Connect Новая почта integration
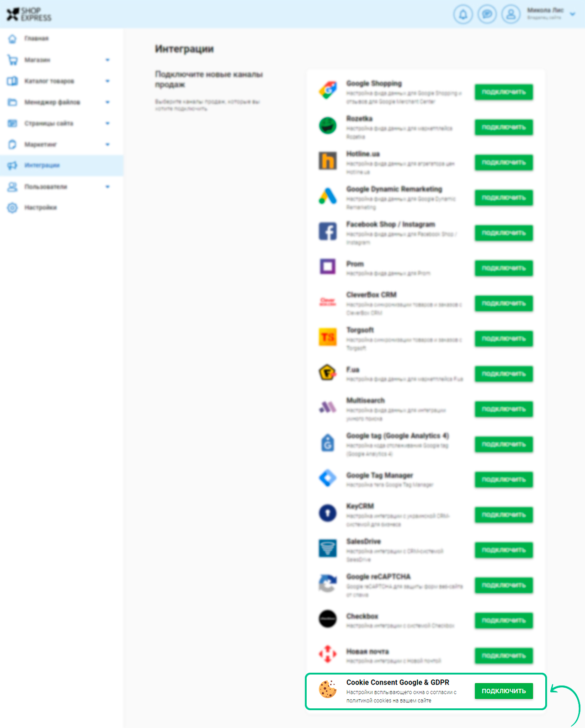585x728 pixels. point(504,655)
